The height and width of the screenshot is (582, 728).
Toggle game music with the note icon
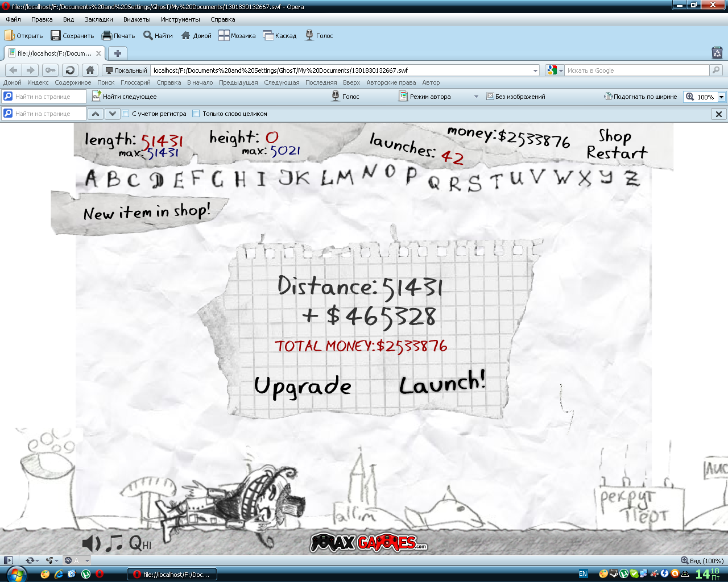click(x=114, y=543)
